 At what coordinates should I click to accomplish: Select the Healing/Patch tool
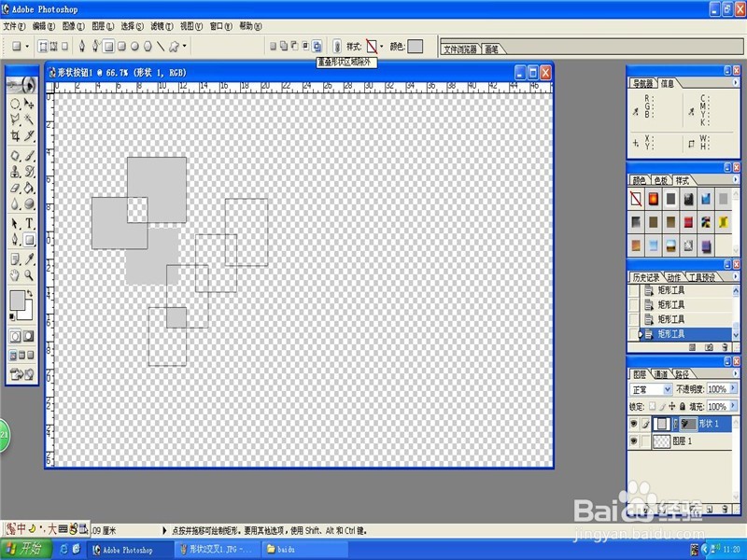point(15,156)
